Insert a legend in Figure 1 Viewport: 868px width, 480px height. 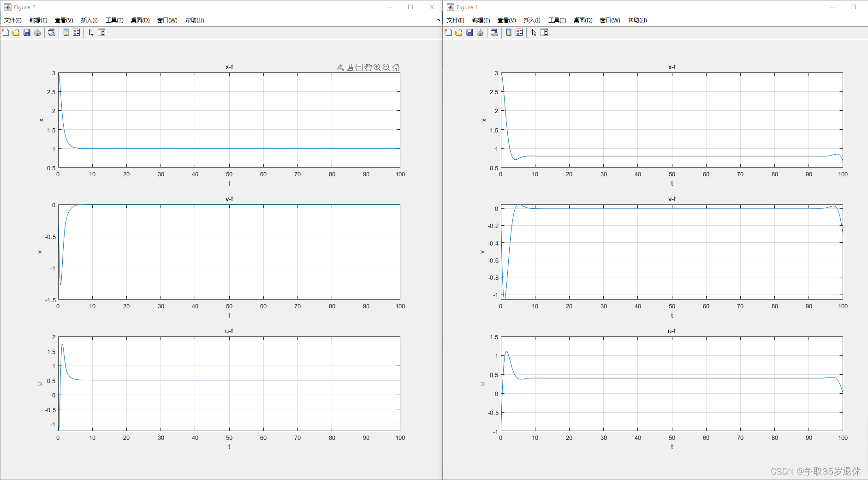click(519, 32)
